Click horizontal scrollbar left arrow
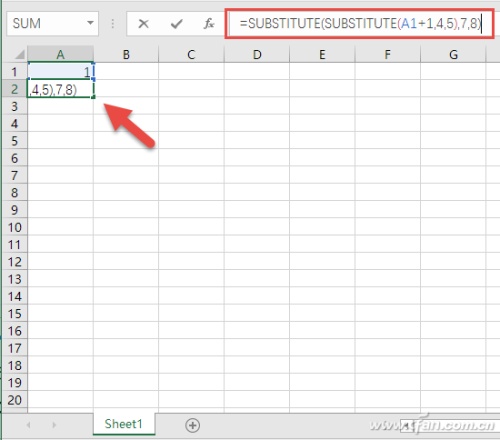This screenshot has height=440, width=500. (406, 425)
